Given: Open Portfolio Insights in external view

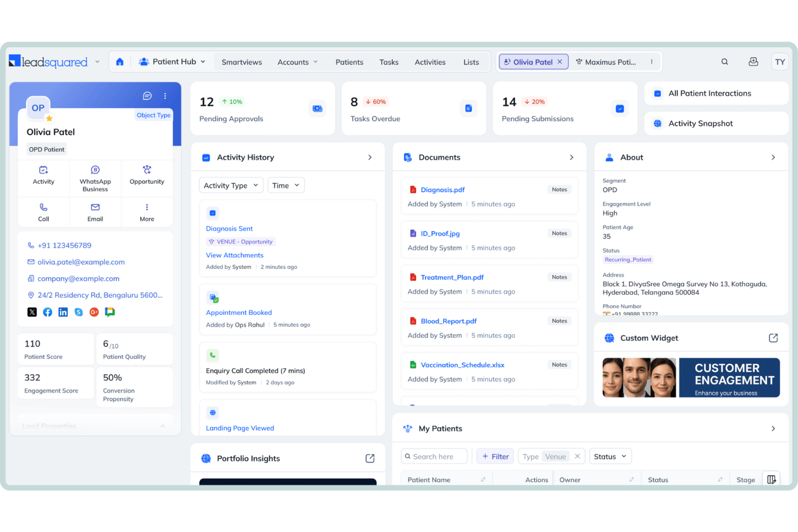Looking at the screenshot, I should [x=370, y=458].
